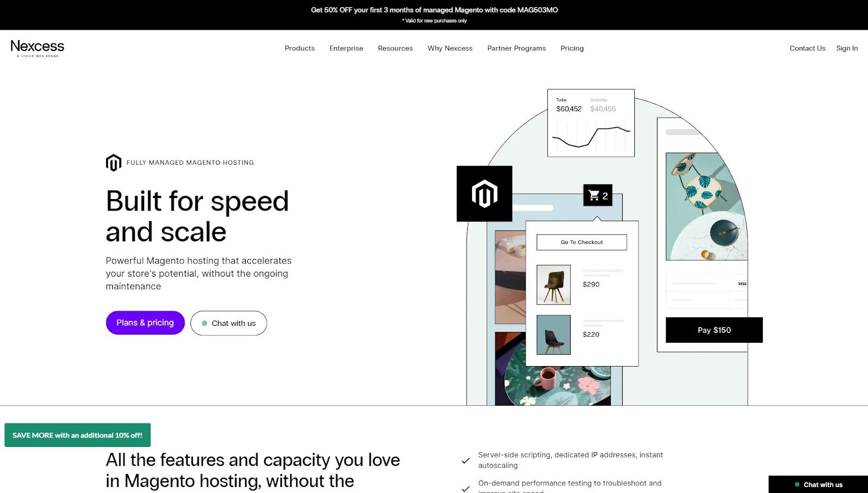This screenshot has width=868, height=493.
Task: Click the Go To Checkout button
Action: [582, 242]
